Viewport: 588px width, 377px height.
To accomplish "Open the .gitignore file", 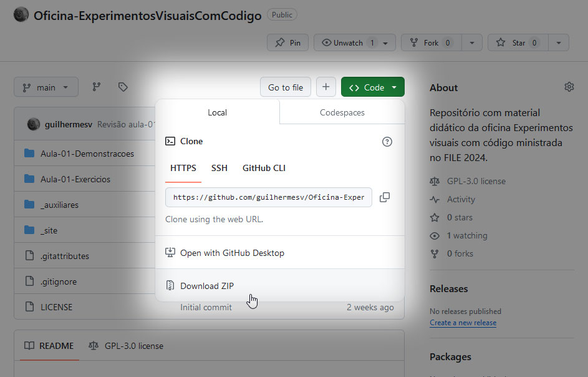I will point(58,282).
